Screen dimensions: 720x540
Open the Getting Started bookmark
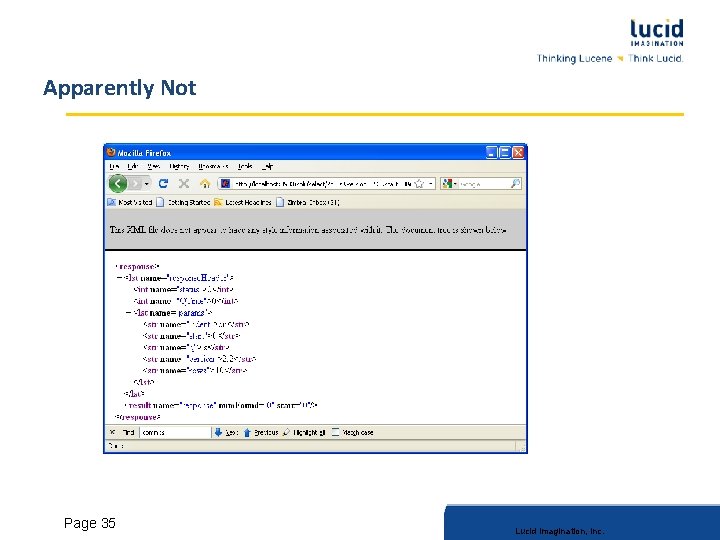pos(183,202)
